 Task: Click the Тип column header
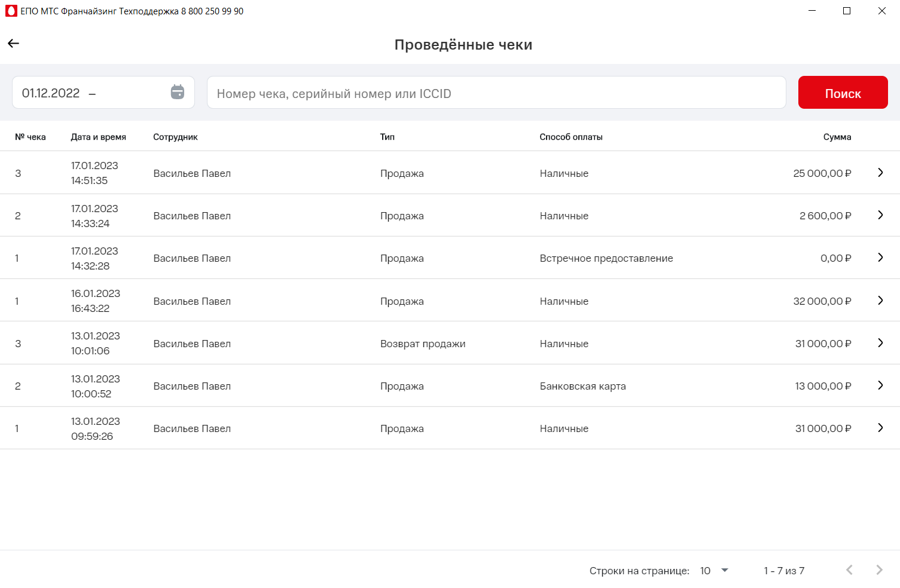pos(388,137)
